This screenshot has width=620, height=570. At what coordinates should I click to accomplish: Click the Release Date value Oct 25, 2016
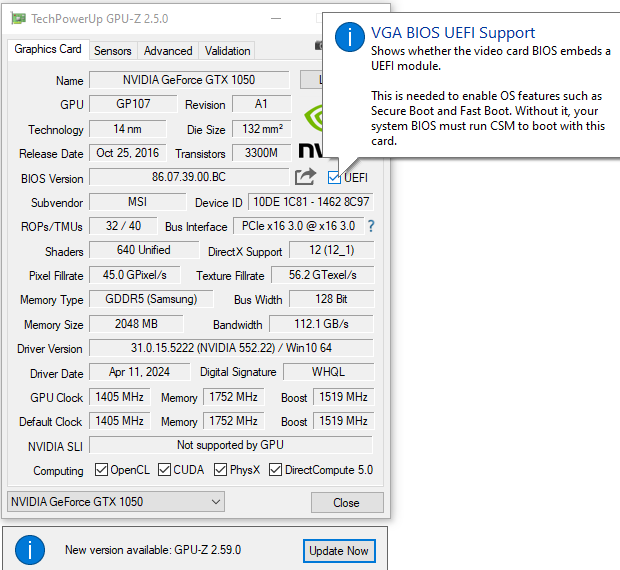click(x=127, y=153)
